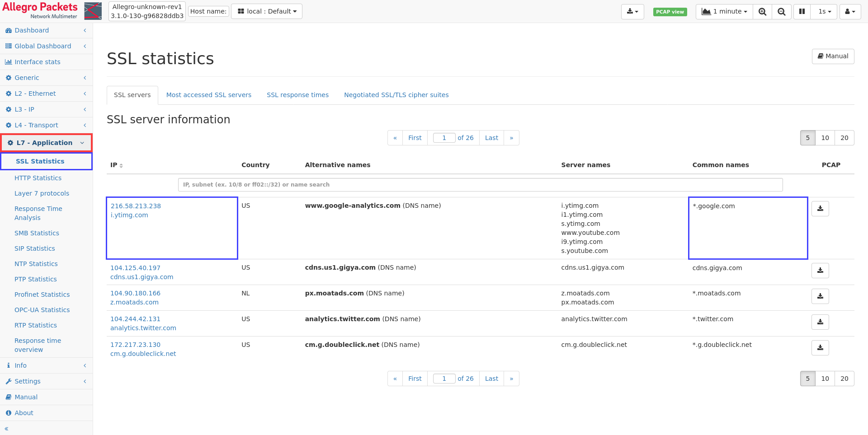Open Interface stats in sidebar

point(46,62)
